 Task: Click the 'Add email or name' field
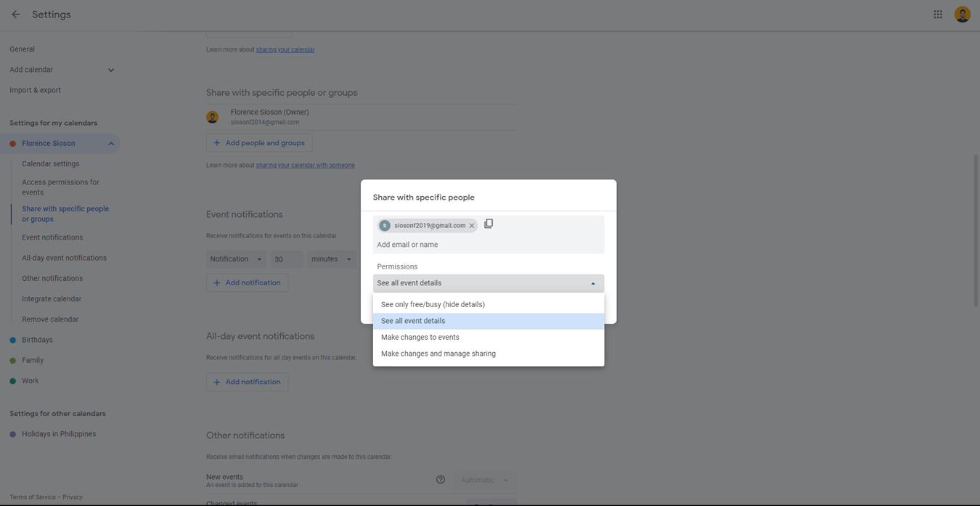tap(488, 245)
